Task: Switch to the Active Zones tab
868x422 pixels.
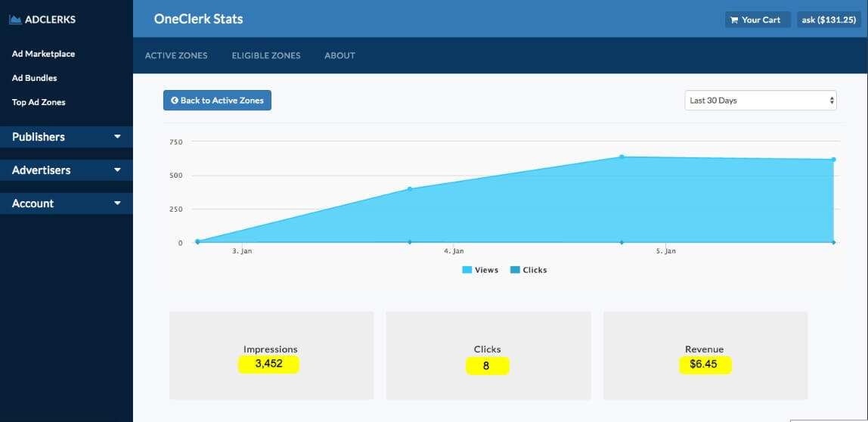Action: point(176,55)
